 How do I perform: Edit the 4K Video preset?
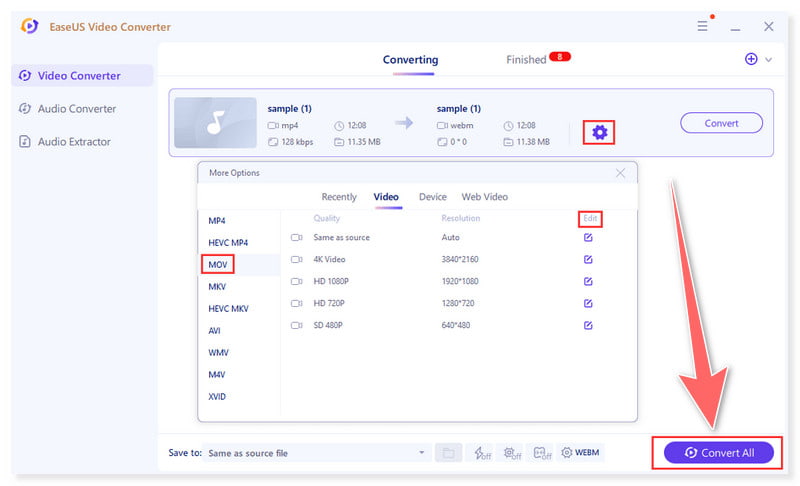click(x=588, y=259)
